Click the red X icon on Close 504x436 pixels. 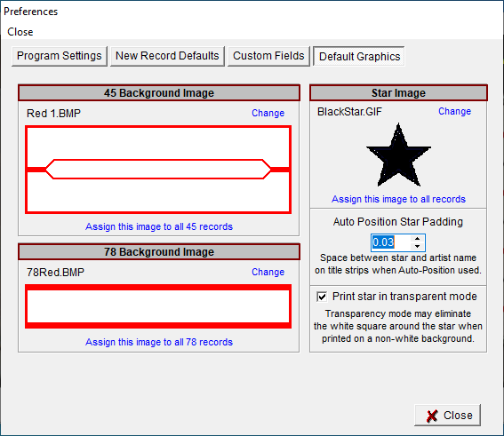tap(432, 416)
